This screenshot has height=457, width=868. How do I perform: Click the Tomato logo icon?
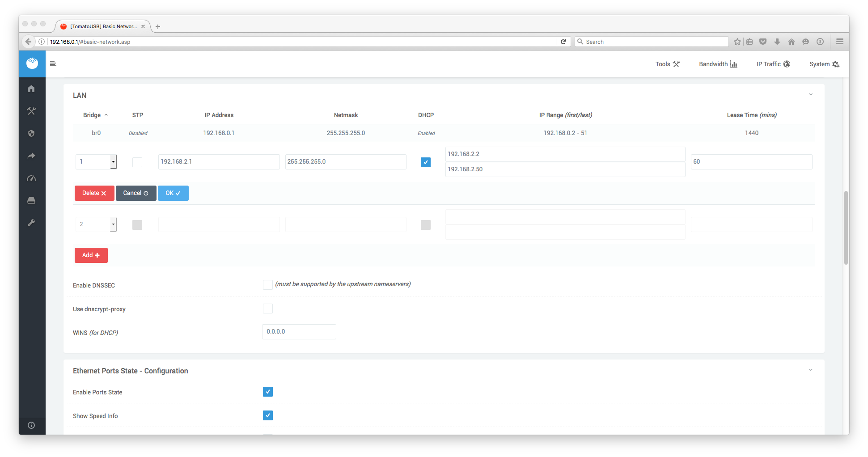(32, 63)
